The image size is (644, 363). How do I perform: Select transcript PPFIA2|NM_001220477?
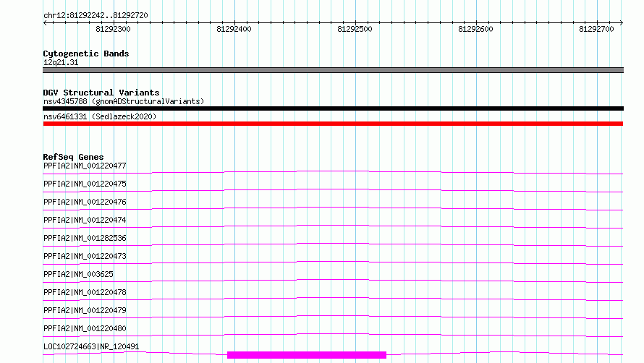(x=85, y=166)
